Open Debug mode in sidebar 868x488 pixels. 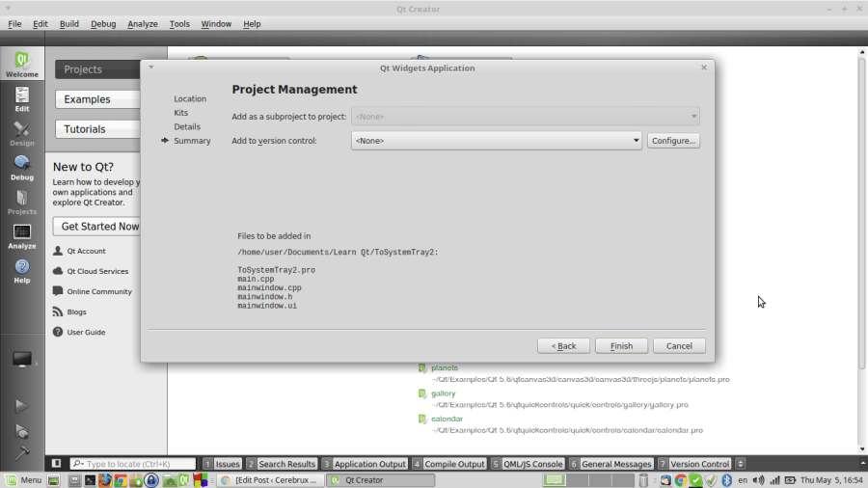(22, 168)
